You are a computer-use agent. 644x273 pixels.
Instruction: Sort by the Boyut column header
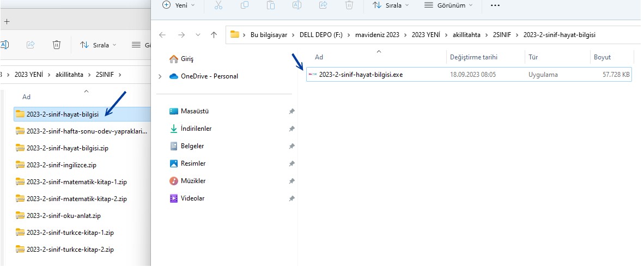click(602, 57)
